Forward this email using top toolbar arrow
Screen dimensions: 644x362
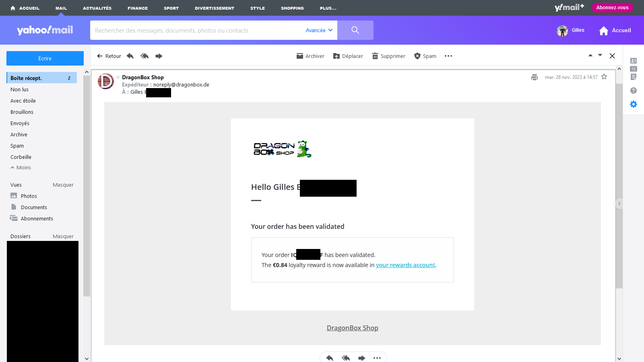pos(159,56)
